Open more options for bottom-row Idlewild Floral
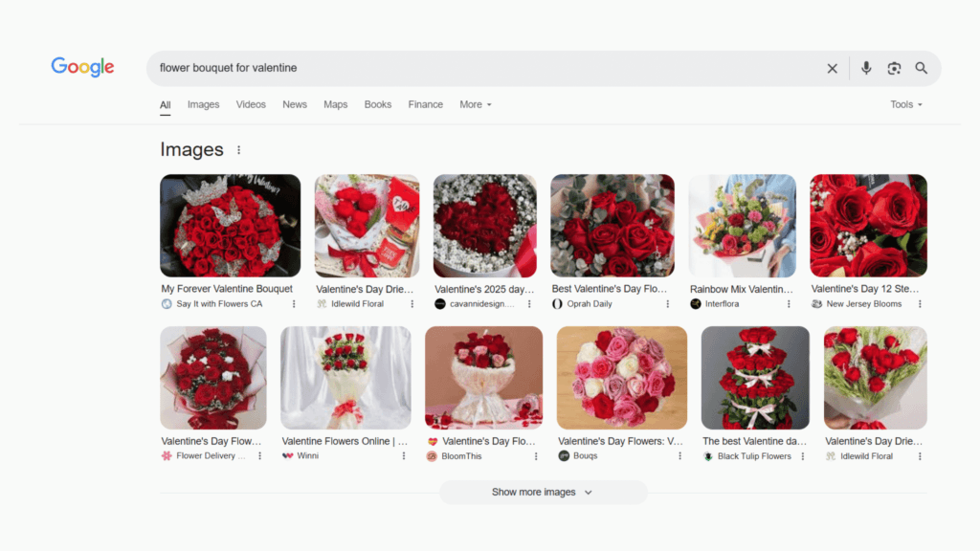980x551 pixels. tap(920, 456)
